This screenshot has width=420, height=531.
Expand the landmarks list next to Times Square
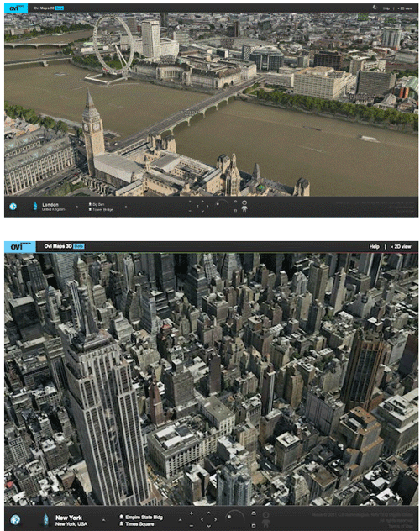(180, 520)
